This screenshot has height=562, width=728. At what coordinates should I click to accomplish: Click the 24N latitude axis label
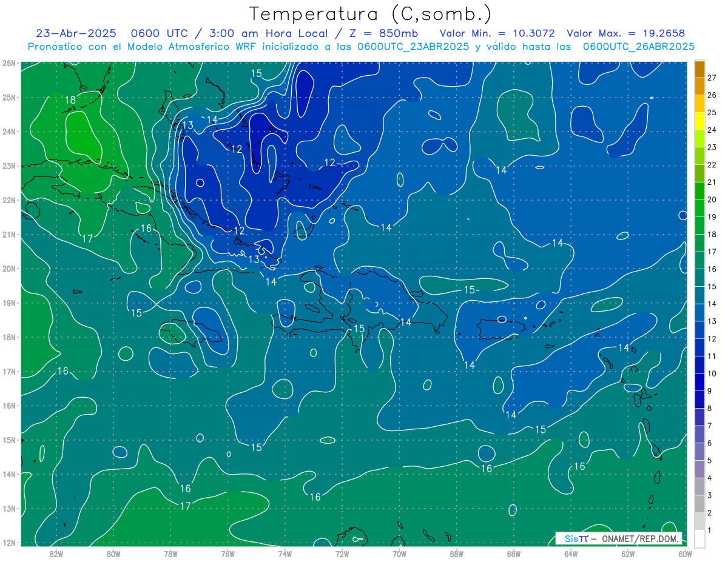tap(8, 132)
